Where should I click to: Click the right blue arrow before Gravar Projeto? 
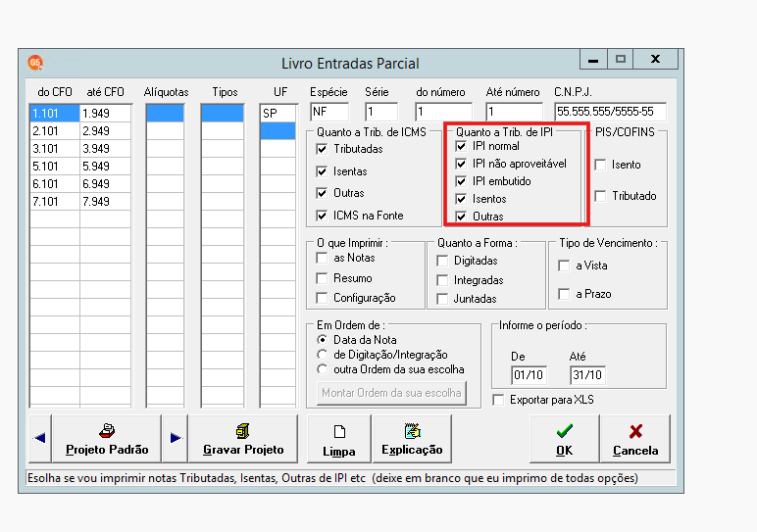[176, 438]
